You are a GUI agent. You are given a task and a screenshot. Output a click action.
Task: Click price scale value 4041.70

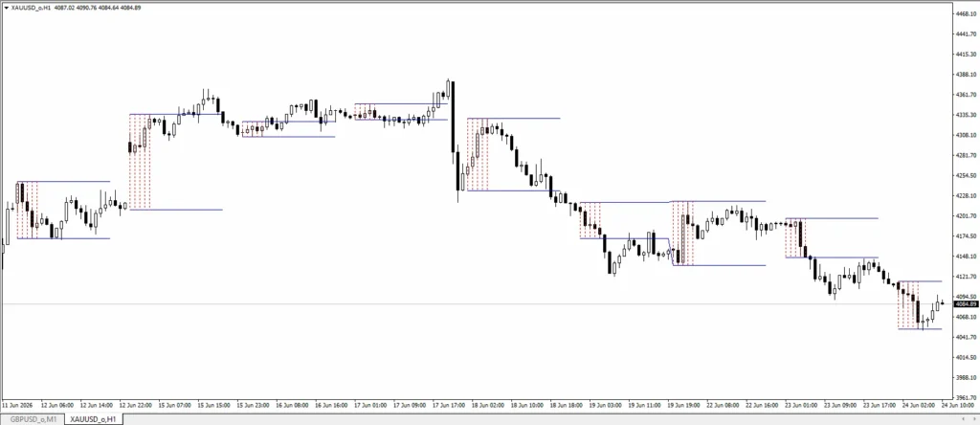pyautogui.click(x=967, y=337)
